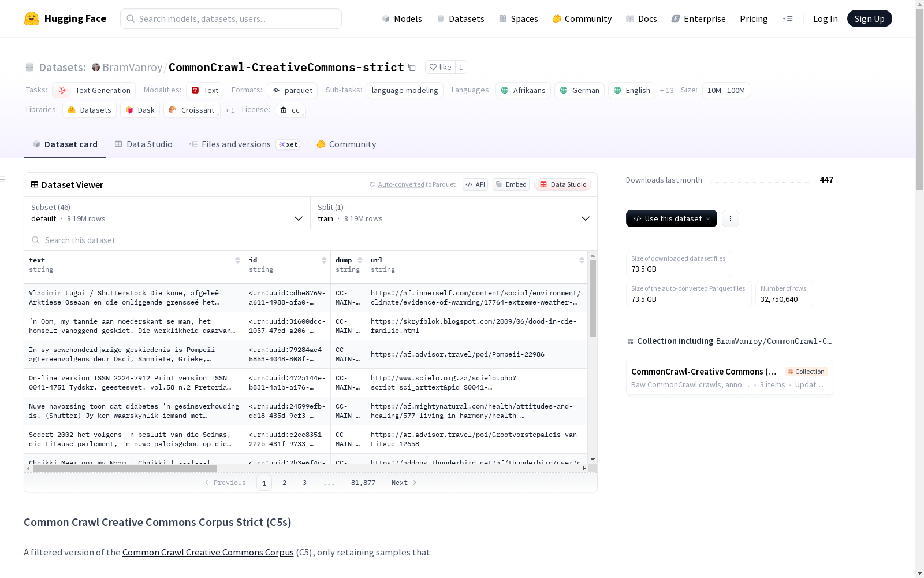
Task: Open the left sidebar toggle icon
Action: point(3,179)
